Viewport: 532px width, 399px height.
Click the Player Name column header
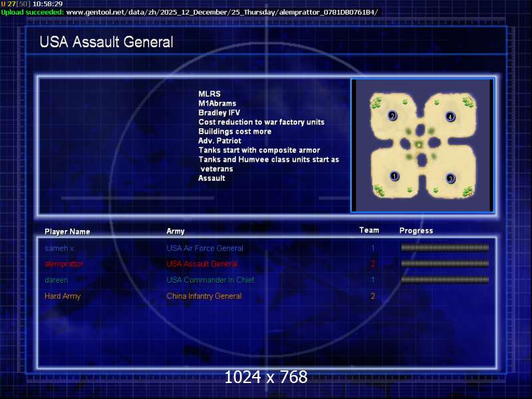[67, 231]
